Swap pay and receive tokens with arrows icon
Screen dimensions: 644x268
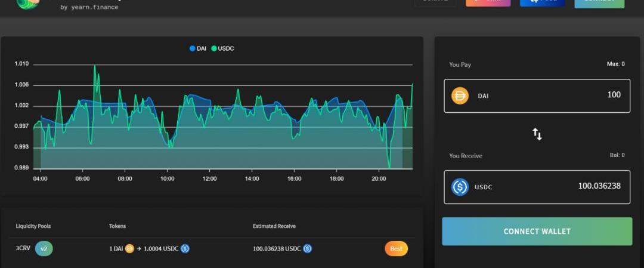click(x=537, y=134)
